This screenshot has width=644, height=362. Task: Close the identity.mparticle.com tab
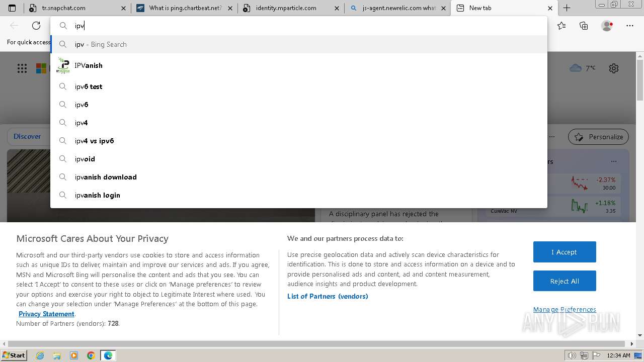coord(337,8)
